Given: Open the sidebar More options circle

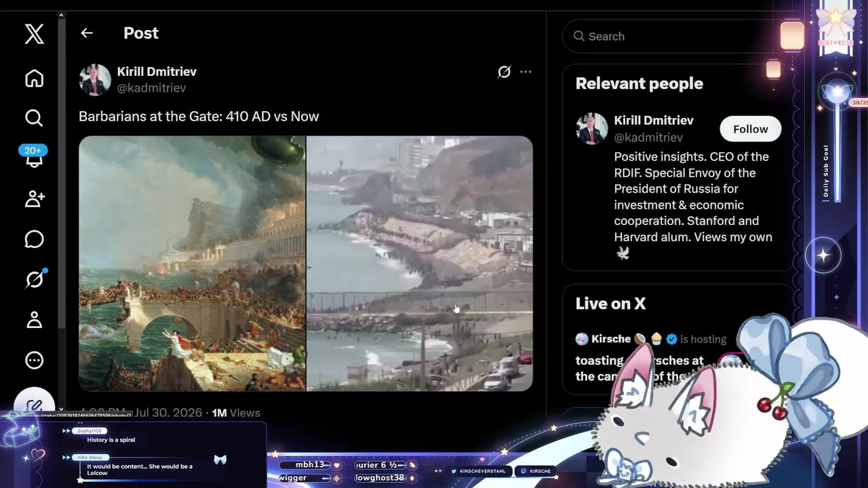Looking at the screenshot, I should [x=34, y=360].
